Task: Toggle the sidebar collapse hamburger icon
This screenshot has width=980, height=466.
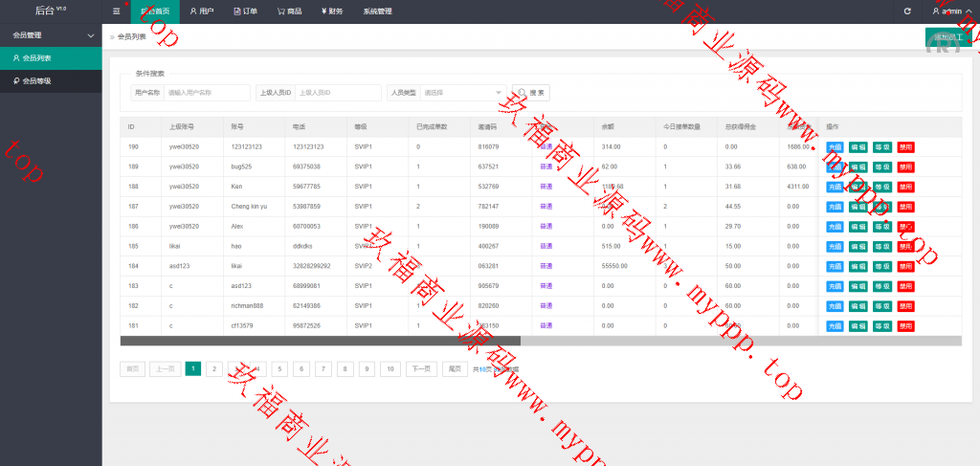Action: [x=117, y=11]
